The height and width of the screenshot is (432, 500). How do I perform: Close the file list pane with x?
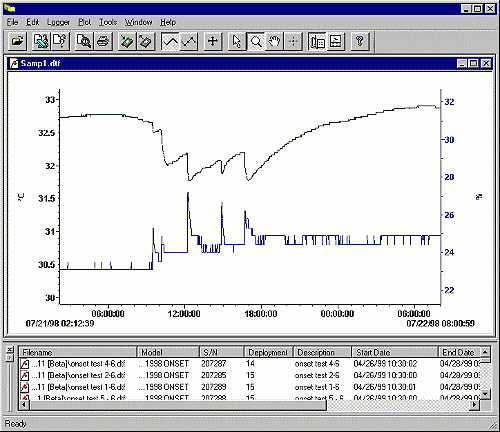(10, 349)
